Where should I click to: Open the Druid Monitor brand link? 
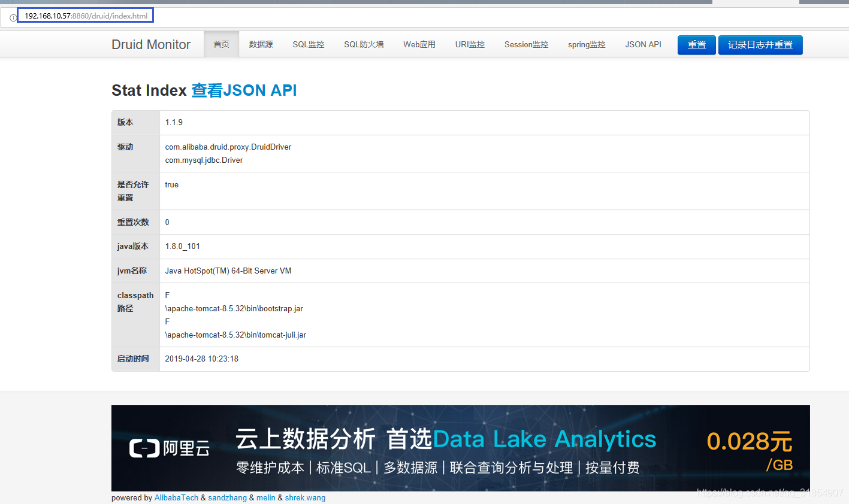coord(151,44)
